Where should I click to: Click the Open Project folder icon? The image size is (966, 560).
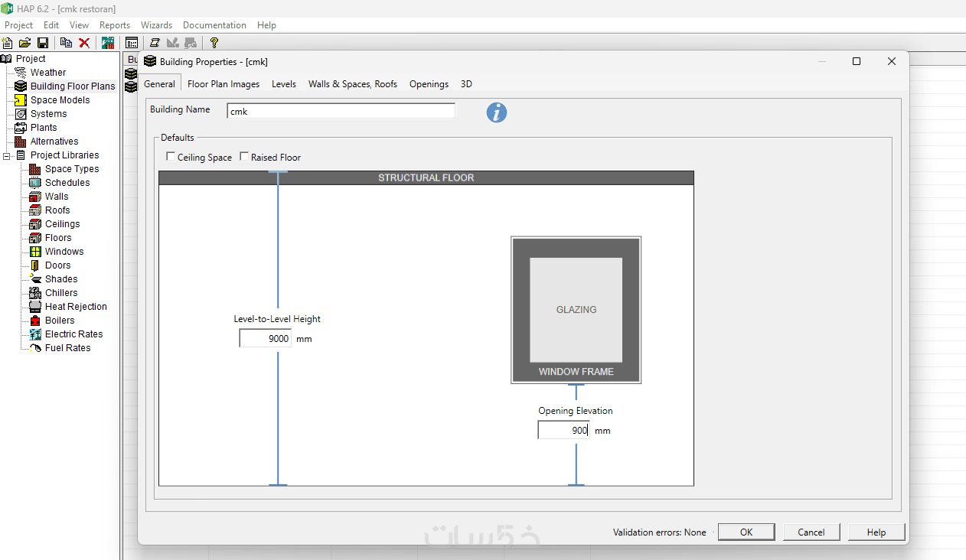(x=24, y=43)
